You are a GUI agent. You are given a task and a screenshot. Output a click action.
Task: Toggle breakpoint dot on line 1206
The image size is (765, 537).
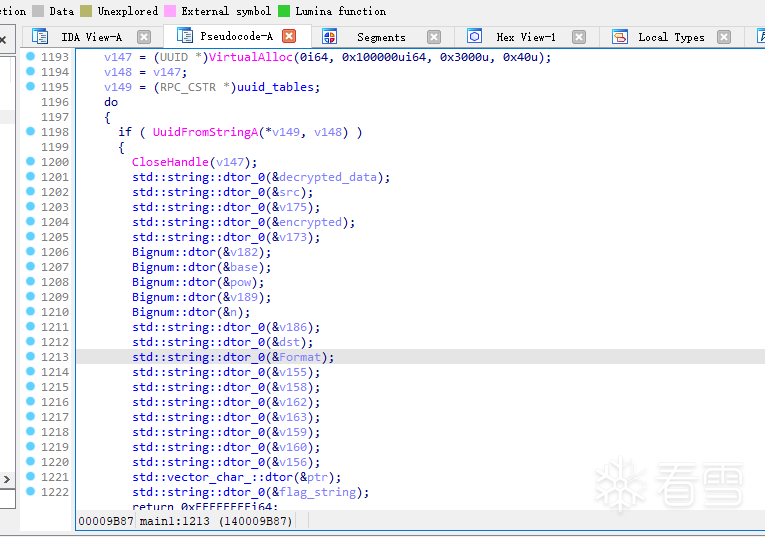click(x=30, y=251)
